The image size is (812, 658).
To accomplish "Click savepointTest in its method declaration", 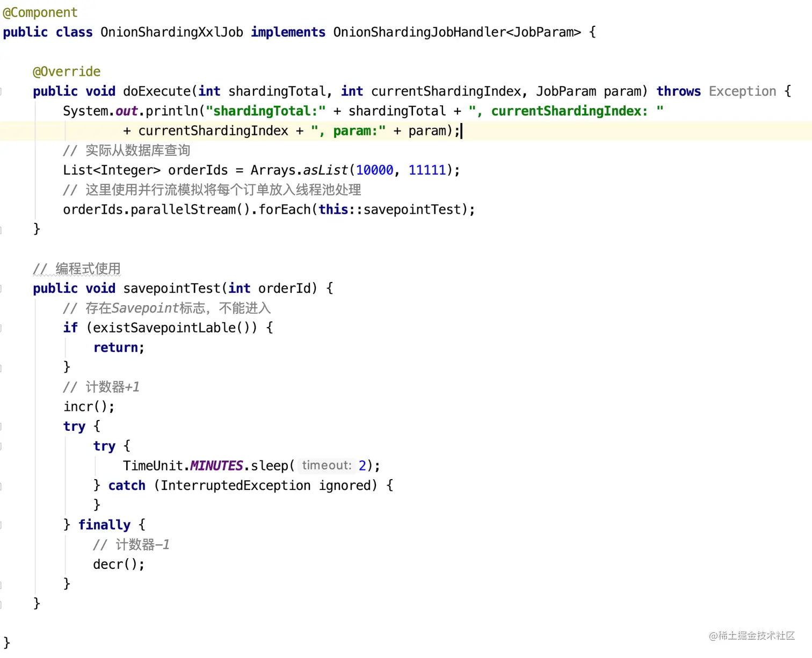I will point(172,288).
